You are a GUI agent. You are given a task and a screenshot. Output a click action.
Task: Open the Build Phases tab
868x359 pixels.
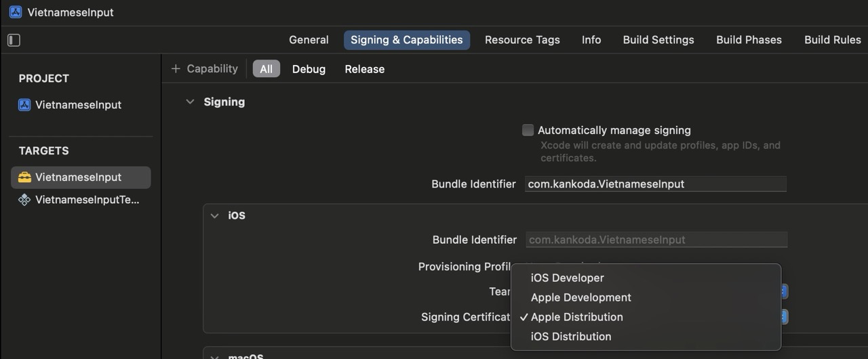749,40
